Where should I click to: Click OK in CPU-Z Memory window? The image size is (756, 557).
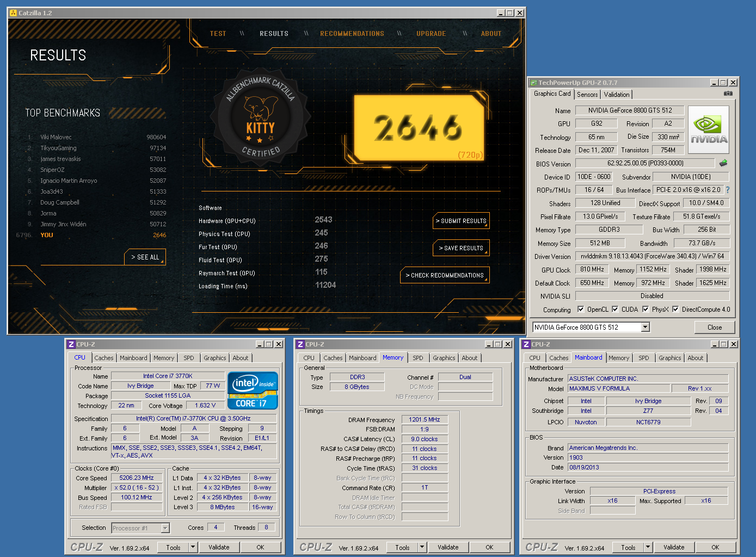coord(489,547)
